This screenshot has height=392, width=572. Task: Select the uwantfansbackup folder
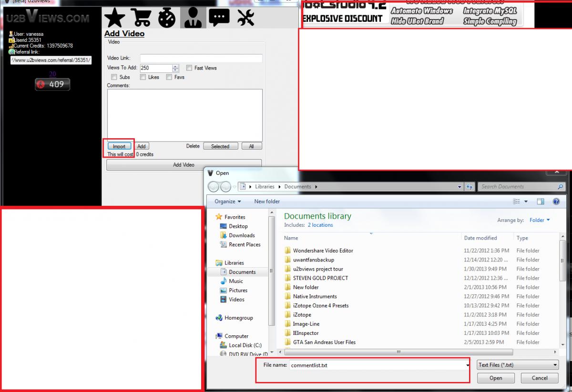(x=309, y=260)
